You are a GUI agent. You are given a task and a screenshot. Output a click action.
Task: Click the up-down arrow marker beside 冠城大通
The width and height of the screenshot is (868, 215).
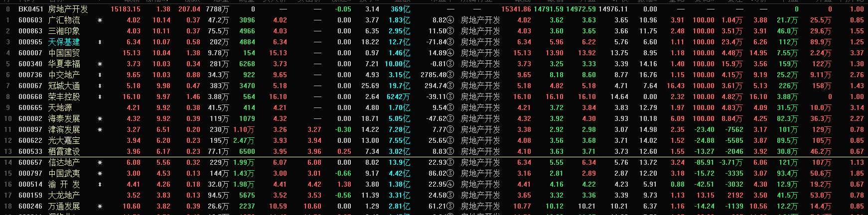(100, 86)
